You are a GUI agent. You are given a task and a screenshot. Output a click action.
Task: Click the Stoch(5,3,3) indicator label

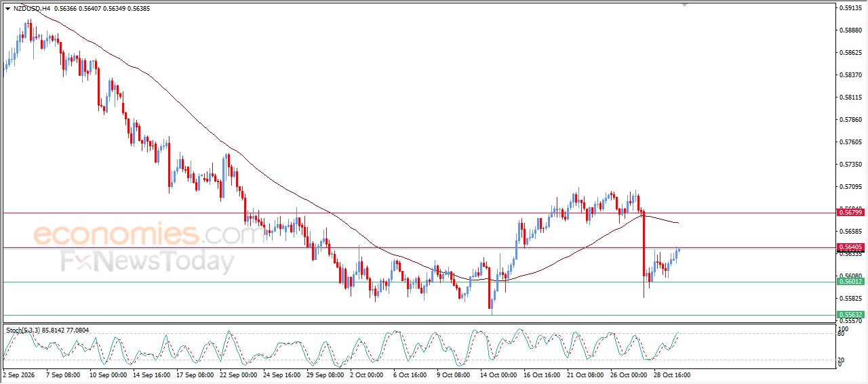(x=23, y=330)
